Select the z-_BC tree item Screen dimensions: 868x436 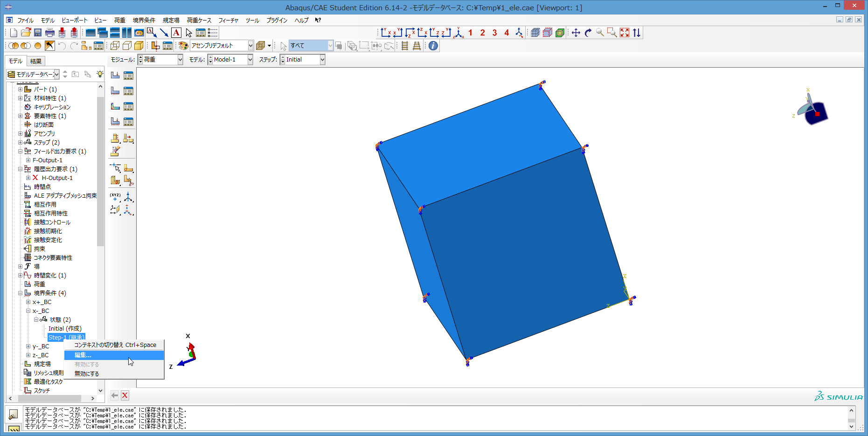click(x=41, y=355)
